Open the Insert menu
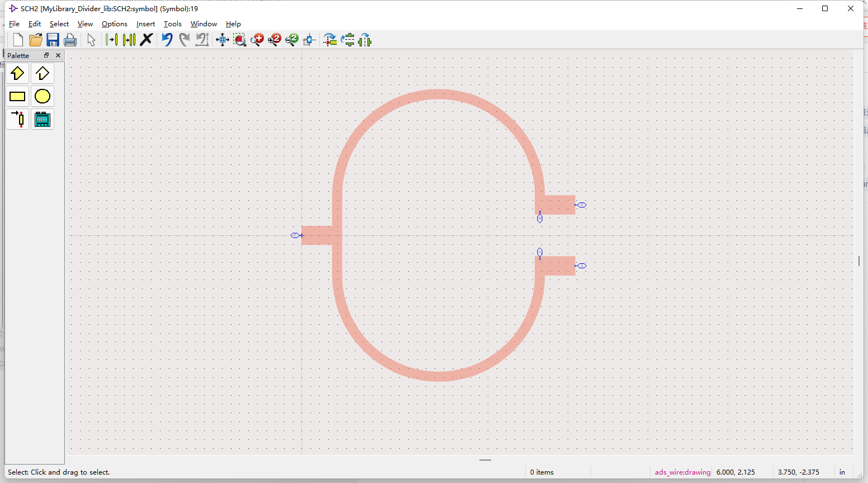868x483 pixels. click(x=145, y=24)
